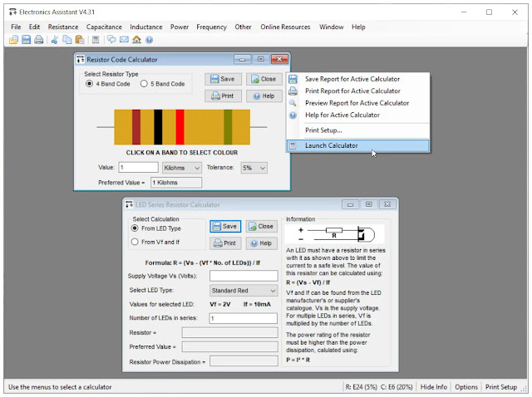The image size is (532, 397).
Task: Click Save in Resistor Code Calculator
Action: [223, 79]
